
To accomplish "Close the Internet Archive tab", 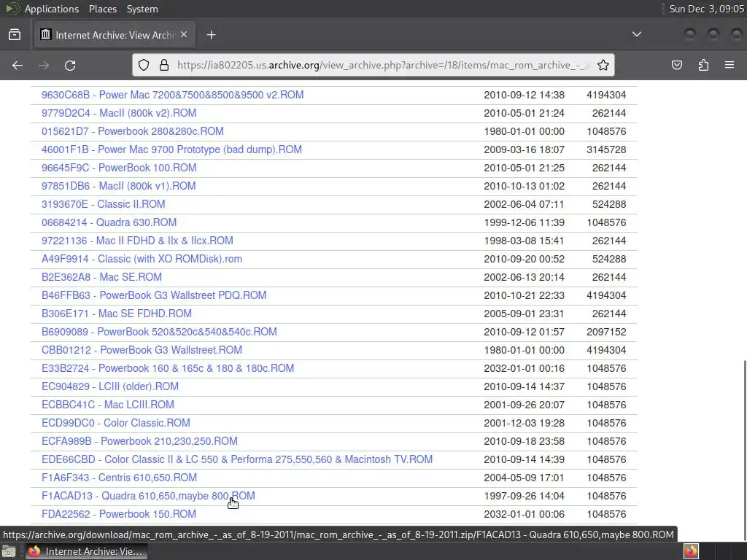I will tap(184, 35).
